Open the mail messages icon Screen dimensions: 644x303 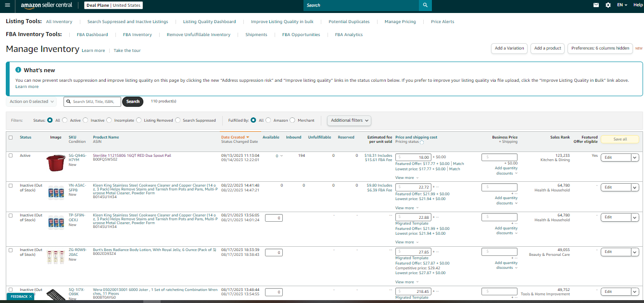[x=596, y=5]
